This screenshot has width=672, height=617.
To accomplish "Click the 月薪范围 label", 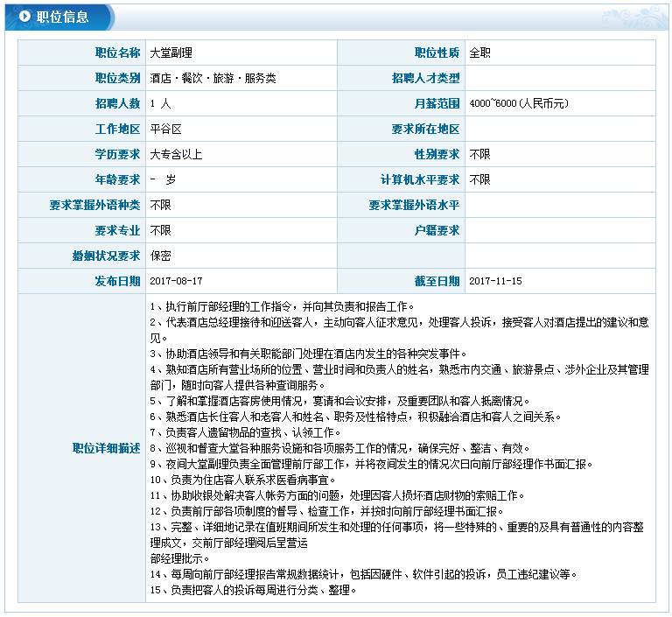I will (x=437, y=103).
